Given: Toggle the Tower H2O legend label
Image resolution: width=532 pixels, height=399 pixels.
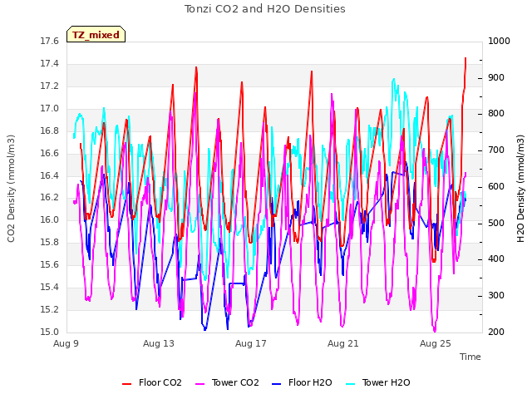Looking at the screenshot, I should pyautogui.click(x=386, y=382).
